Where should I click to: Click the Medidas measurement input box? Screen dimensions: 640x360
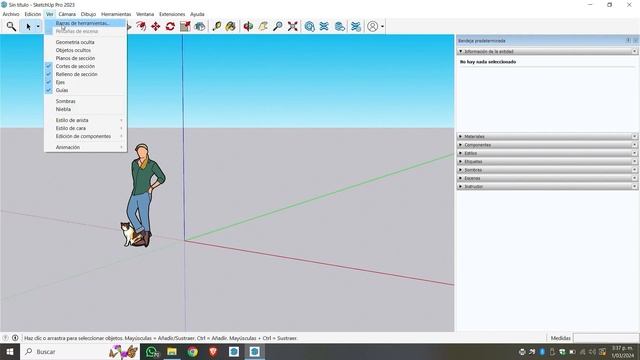(x=605, y=338)
